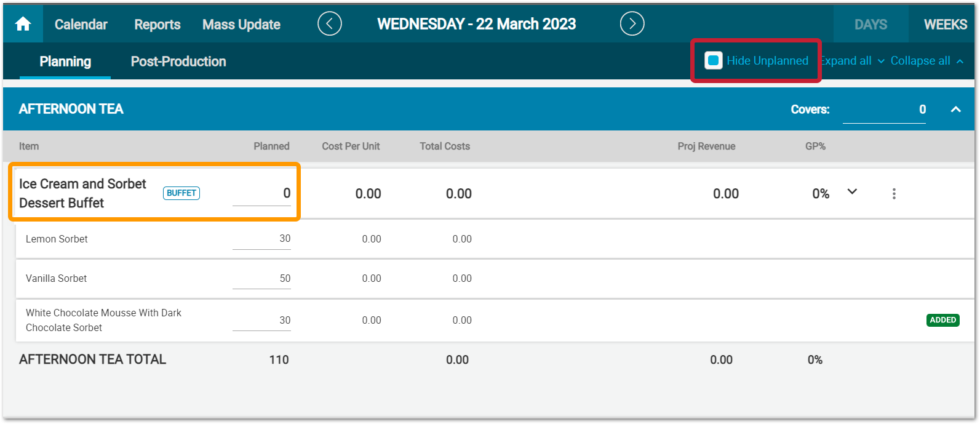Go to previous day arrow
The image size is (980, 424).
tap(330, 24)
